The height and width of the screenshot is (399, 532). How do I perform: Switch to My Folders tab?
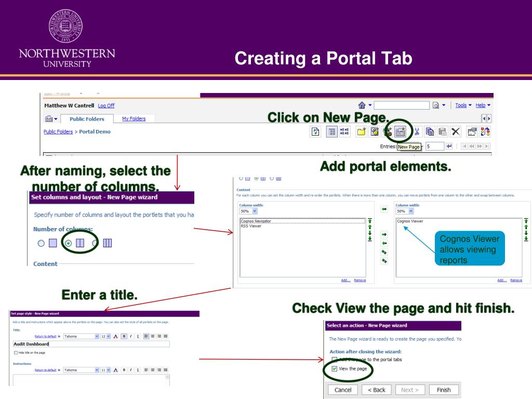(x=134, y=119)
